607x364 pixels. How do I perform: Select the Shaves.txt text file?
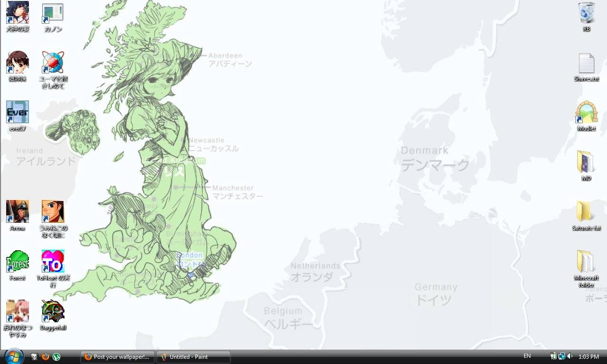click(586, 63)
